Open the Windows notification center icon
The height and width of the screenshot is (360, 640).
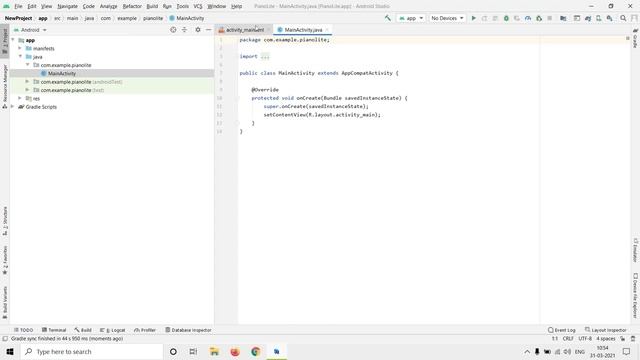click(627, 351)
